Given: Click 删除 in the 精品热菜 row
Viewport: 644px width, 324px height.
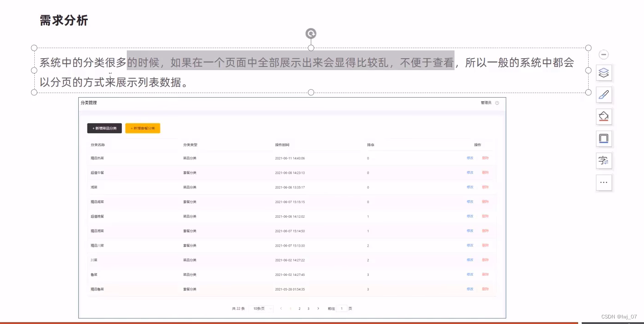Looking at the screenshot, I should pos(485,158).
